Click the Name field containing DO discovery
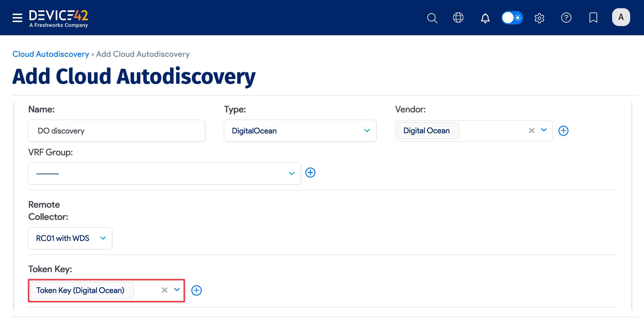The image size is (644, 320). 116,130
